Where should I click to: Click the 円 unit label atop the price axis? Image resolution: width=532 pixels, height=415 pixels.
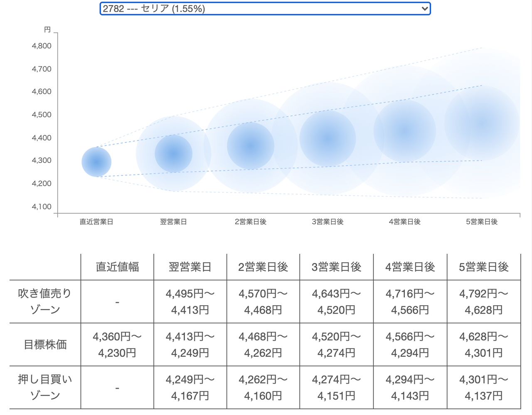pyautogui.click(x=47, y=30)
